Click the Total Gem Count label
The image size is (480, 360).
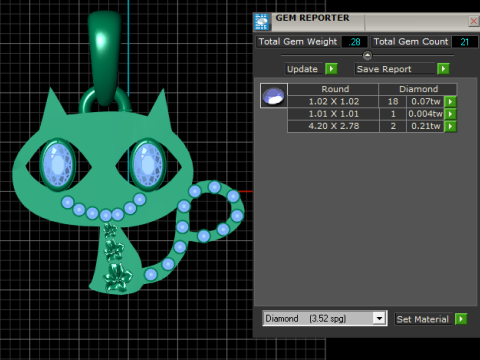(411, 42)
